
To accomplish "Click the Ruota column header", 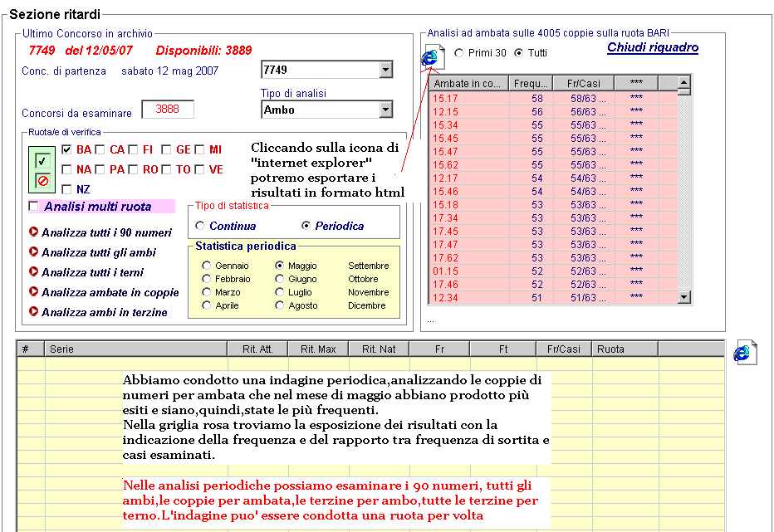I will tap(625, 349).
